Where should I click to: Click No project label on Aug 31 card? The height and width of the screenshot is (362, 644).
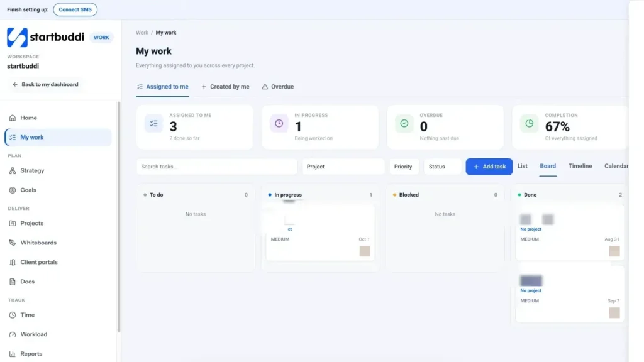(x=531, y=229)
